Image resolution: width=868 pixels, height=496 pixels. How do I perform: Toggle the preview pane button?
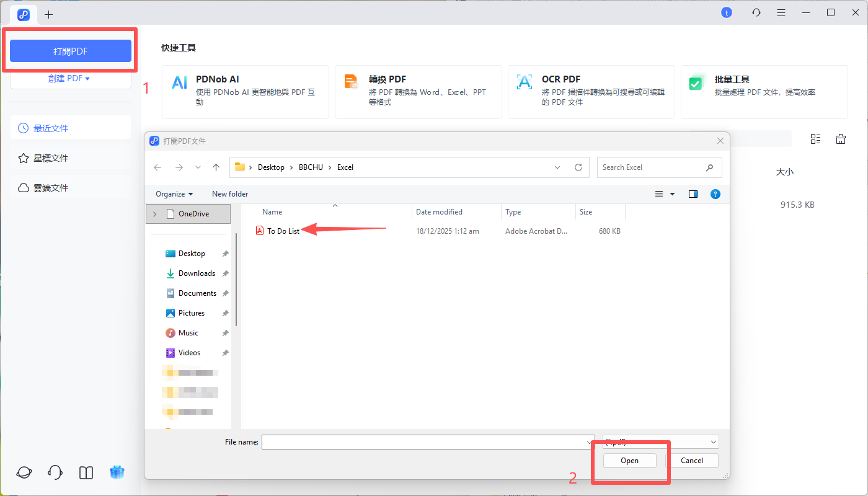pyautogui.click(x=693, y=194)
